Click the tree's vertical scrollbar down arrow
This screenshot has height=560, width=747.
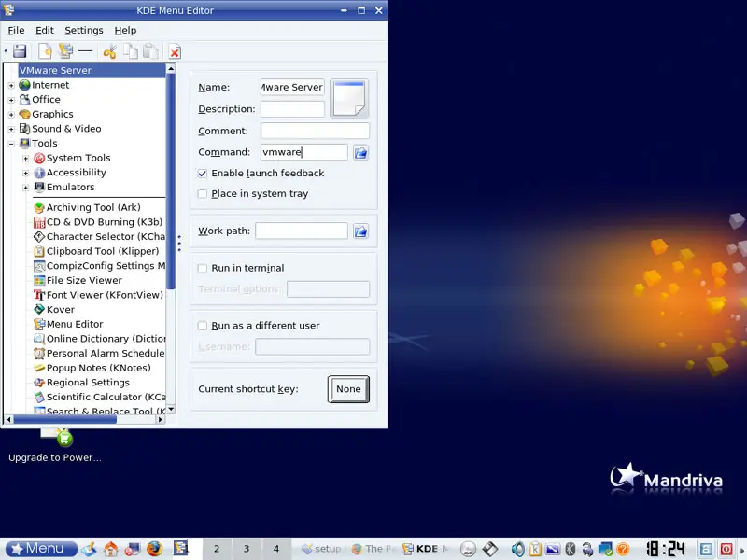click(x=171, y=410)
